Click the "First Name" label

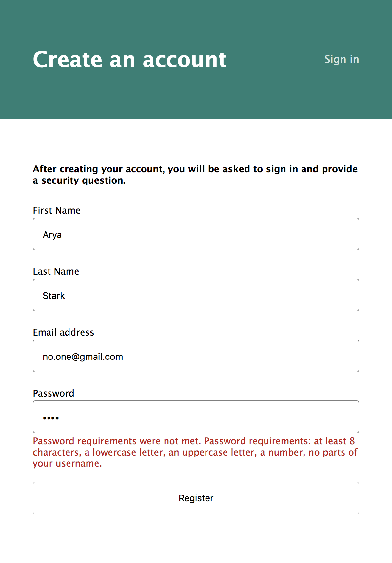click(57, 210)
